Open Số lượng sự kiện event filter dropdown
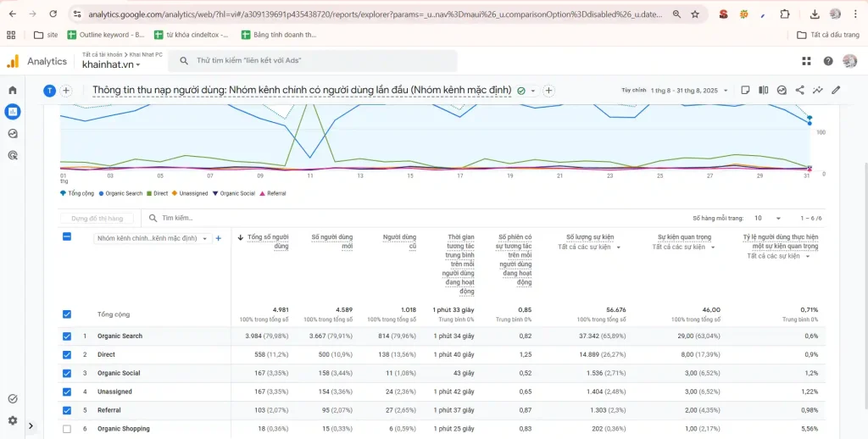The height and width of the screenshot is (439, 868). pos(590,247)
